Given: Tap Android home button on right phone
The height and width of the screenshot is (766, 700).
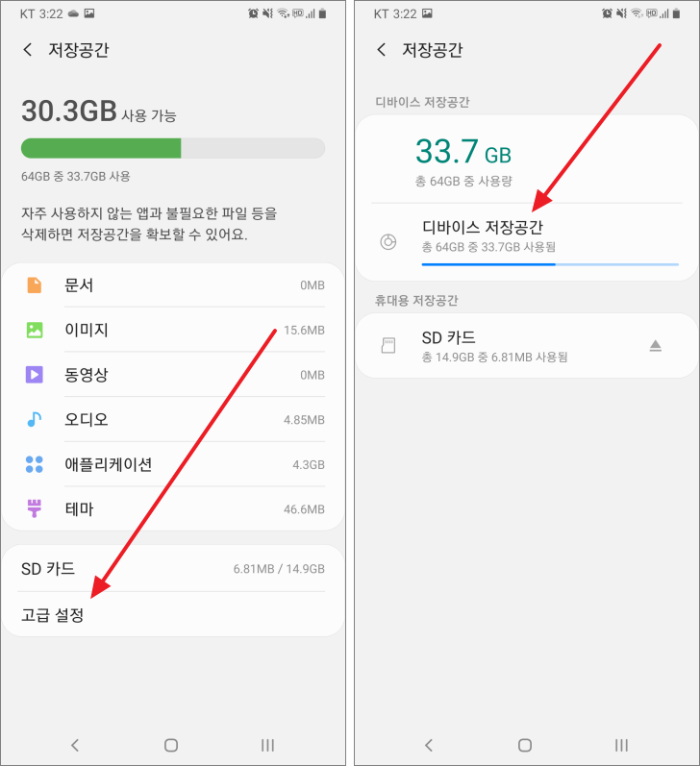Looking at the screenshot, I should pos(525,745).
